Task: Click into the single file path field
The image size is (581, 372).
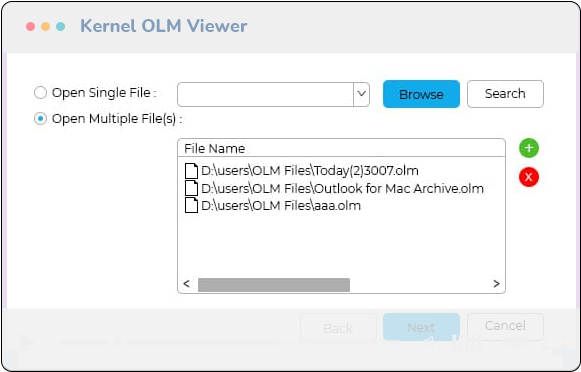Action: [x=265, y=94]
